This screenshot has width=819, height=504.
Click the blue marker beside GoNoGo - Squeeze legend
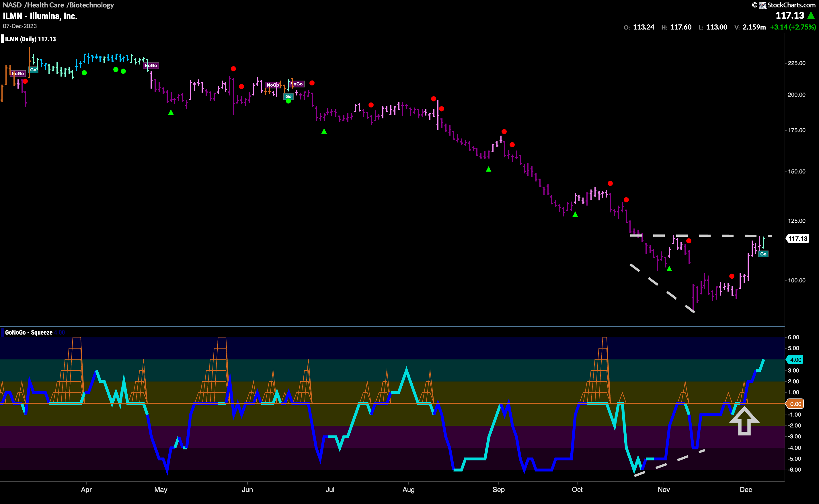[2, 332]
